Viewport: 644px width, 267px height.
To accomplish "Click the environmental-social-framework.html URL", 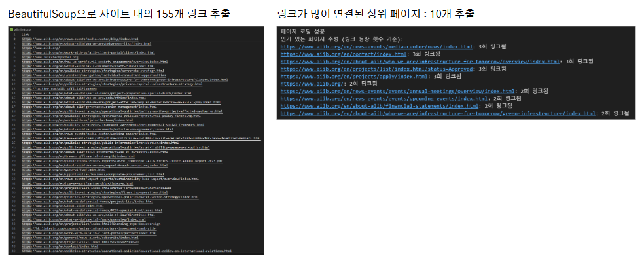I will [x=113, y=125].
